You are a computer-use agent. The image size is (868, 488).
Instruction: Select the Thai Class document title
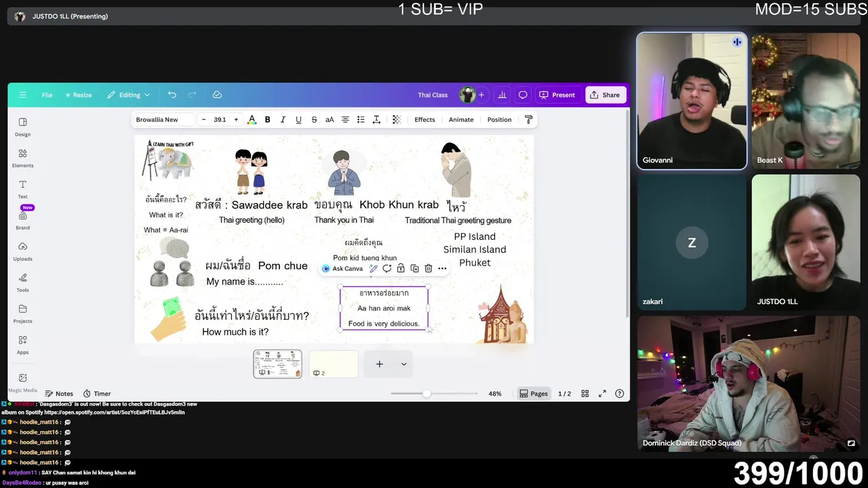click(x=433, y=95)
